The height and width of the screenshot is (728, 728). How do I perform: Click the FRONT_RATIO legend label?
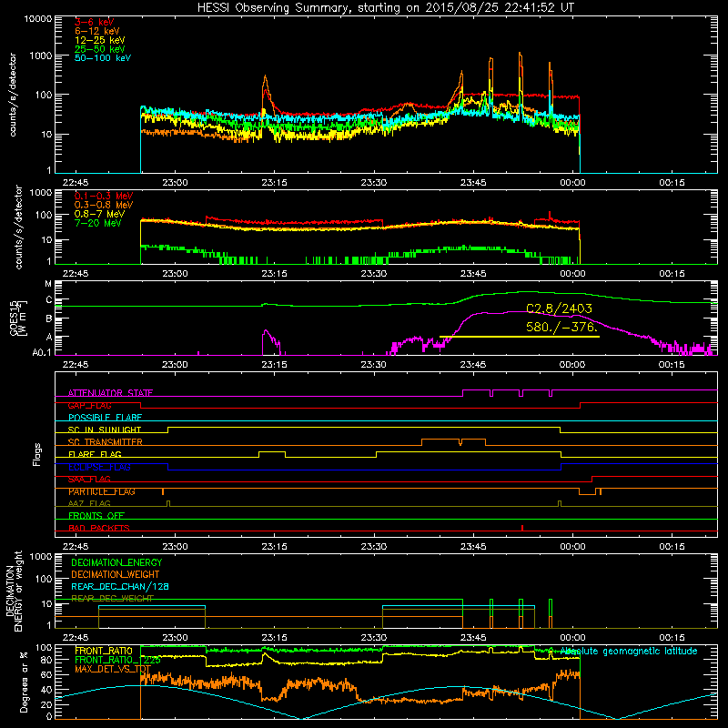point(104,651)
